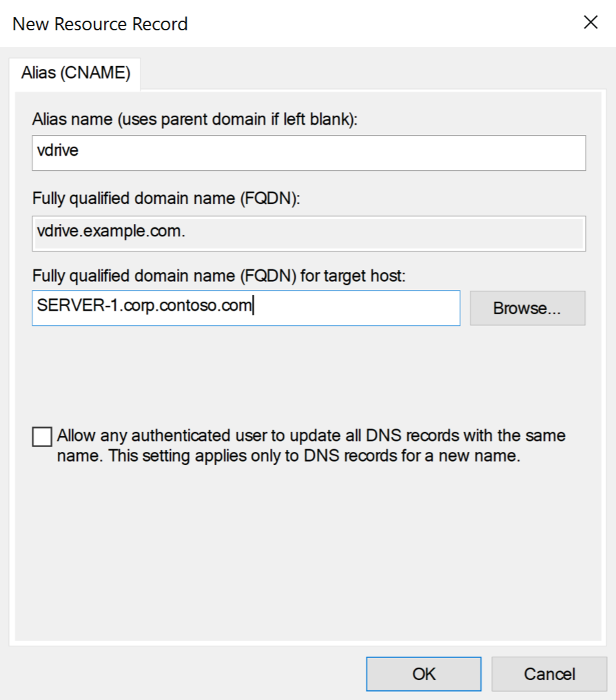Image resolution: width=616 pixels, height=700 pixels.
Task: Click the SERVER-1.corp.contoso.com text entry
Action: (x=145, y=306)
